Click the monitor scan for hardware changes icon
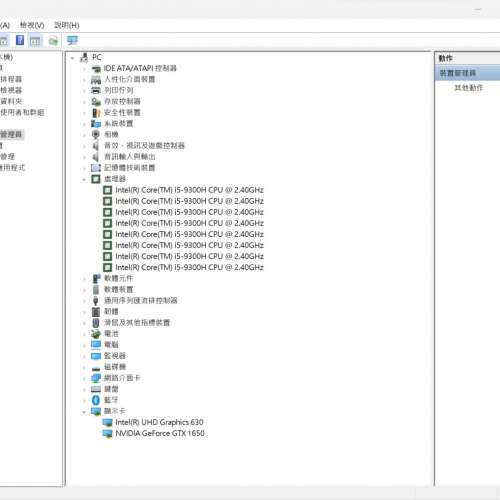 pyautogui.click(x=72, y=41)
